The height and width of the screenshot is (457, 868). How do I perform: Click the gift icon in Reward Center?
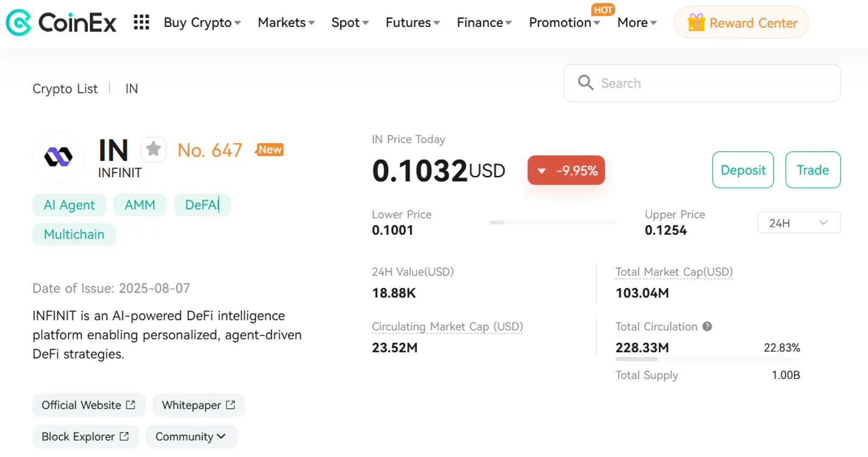tap(696, 22)
